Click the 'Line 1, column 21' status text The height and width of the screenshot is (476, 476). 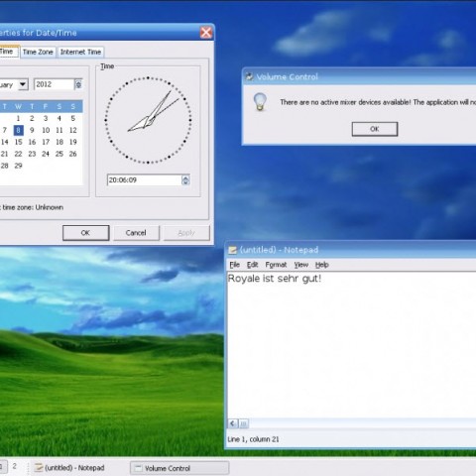[x=253, y=439]
